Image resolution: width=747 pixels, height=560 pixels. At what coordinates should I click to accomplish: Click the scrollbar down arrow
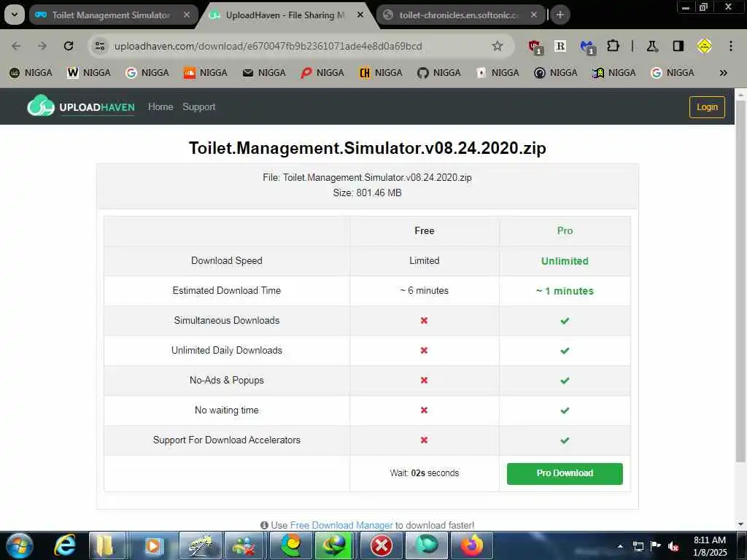(x=740, y=524)
